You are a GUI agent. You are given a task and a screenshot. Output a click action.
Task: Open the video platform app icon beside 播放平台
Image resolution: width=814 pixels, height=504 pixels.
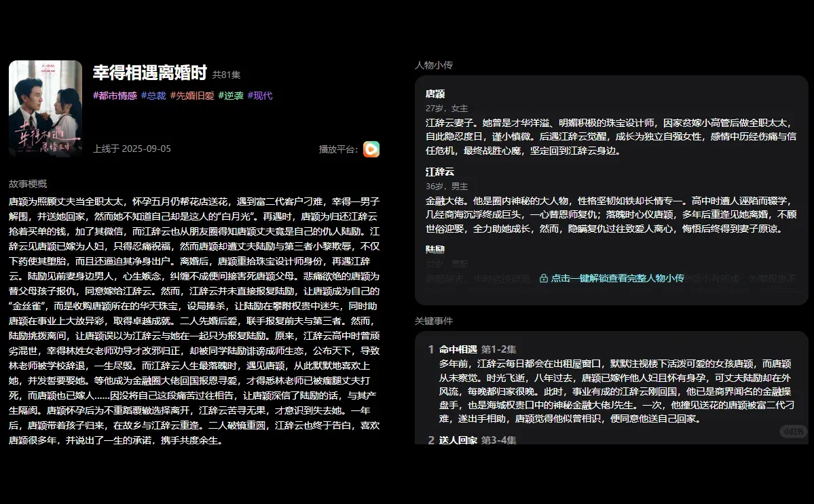(x=370, y=149)
